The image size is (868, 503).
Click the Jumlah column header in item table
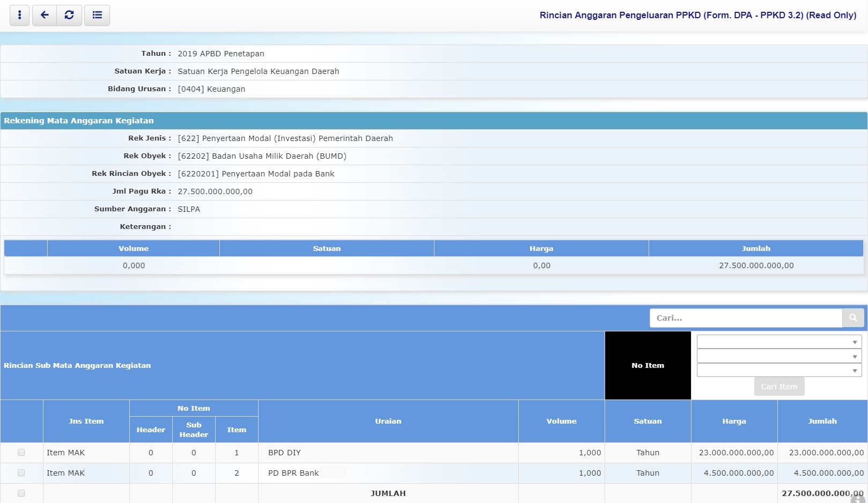[822, 421]
